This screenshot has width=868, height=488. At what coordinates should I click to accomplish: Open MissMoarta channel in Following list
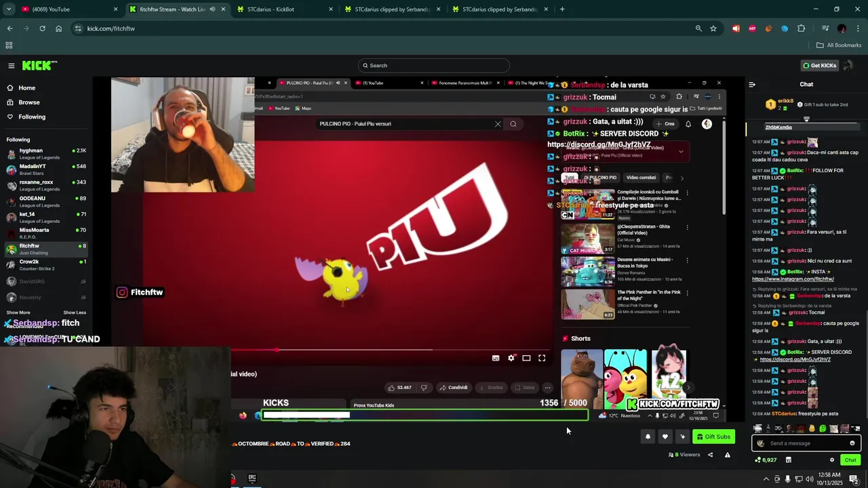click(x=46, y=233)
